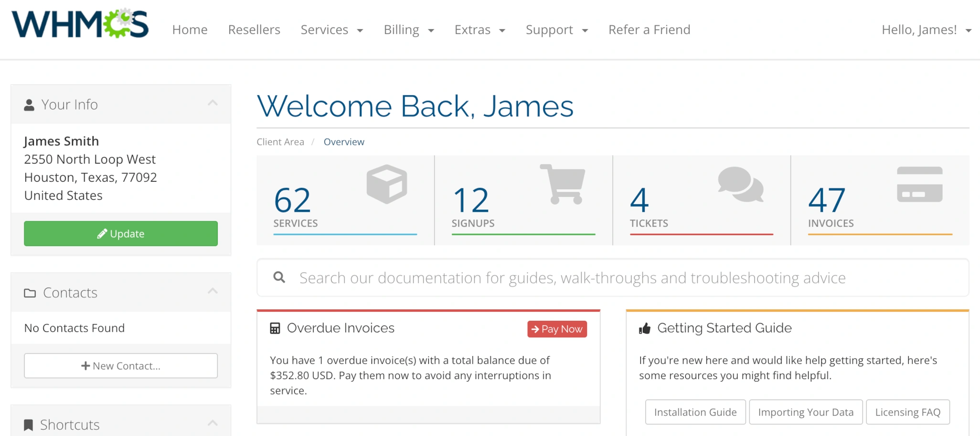Click the search magnifier in the documentation bar
The width and height of the screenshot is (980, 436).
point(280,277)
